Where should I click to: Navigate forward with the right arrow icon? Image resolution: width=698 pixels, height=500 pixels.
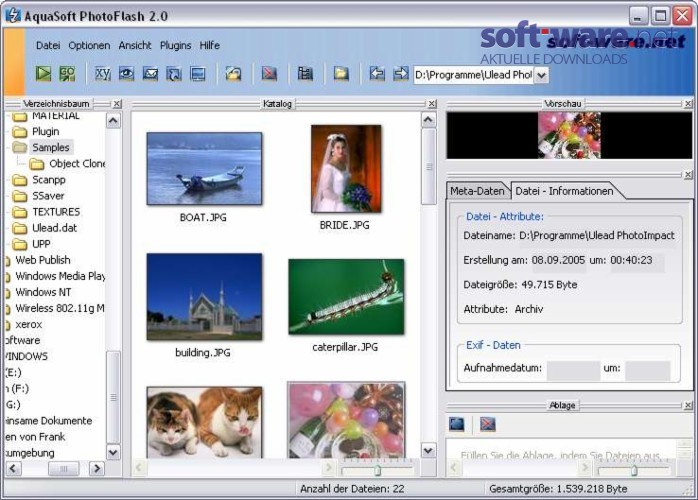tap(401, 73)
